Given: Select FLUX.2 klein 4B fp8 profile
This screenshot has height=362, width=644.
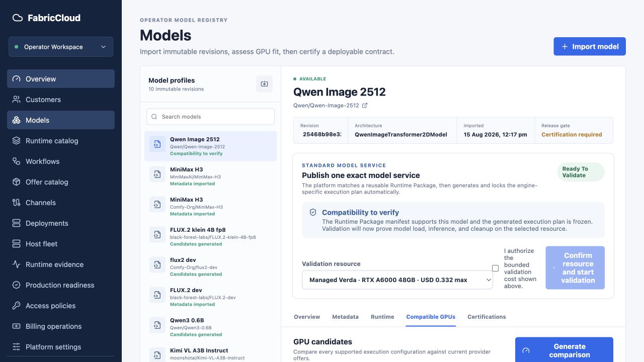Looking at the screenshot, I should [210, 237].
